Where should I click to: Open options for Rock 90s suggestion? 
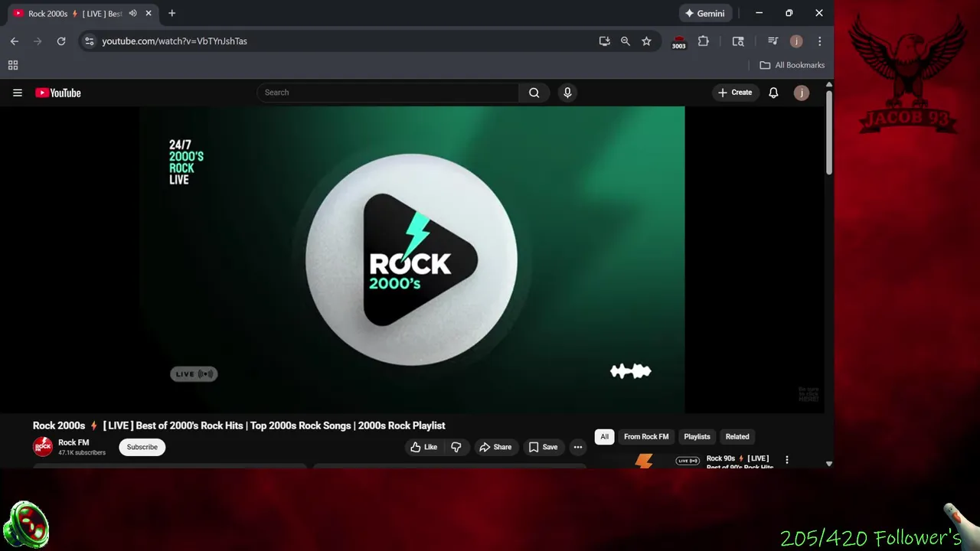coord(786,460)
